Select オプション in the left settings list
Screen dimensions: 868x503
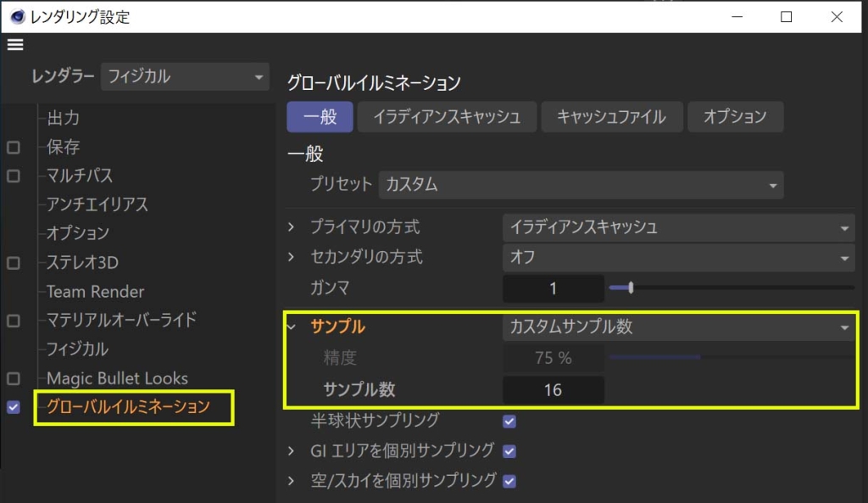pyautogui.click(x=78, y=233)
